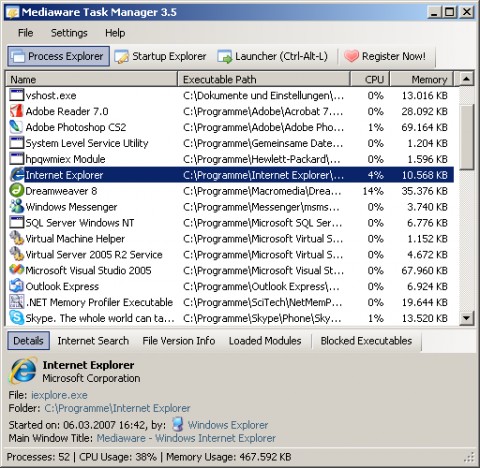Image resolution: width=480 pixels, height=468 pixels.
Task: Click the .NET Memory Profiler Executable icon
Action: (16, 302)
